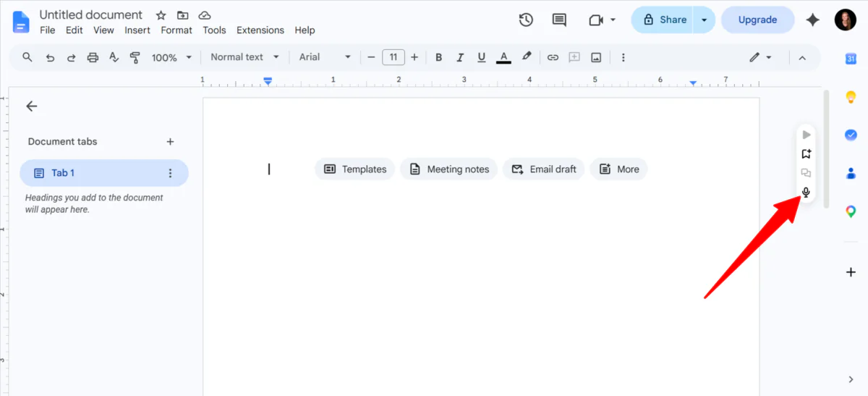Star the Untitled document
Viewport: 868px width, 396px height.
pyautogui.click(x=161, y=15)
